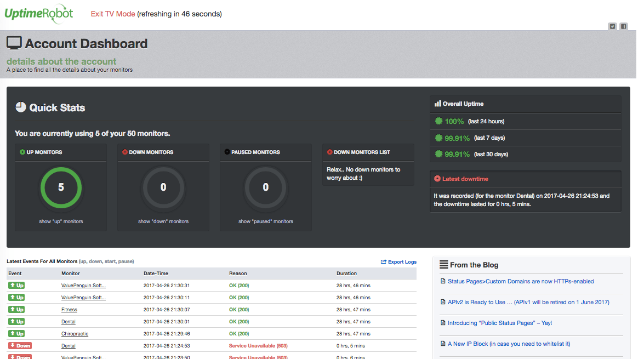The height and width of the screenshot is (359, 644).
Task: Show "paused" monitors
Action: (x=266, y=221)
